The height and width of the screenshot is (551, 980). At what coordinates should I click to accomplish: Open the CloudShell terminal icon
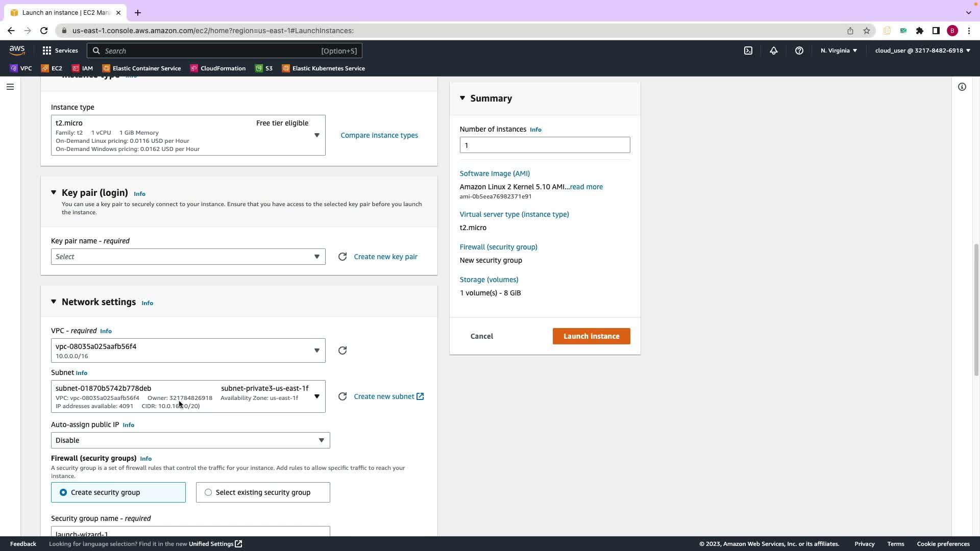point(748,51)
